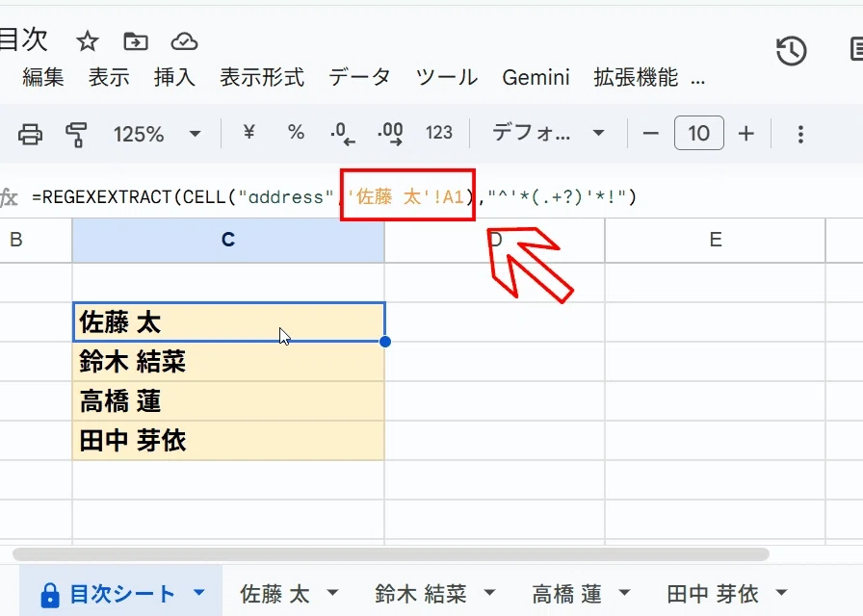Screen dimensions: 863x616
Task: Decrease font size with minus button
Action: (650, 133)
